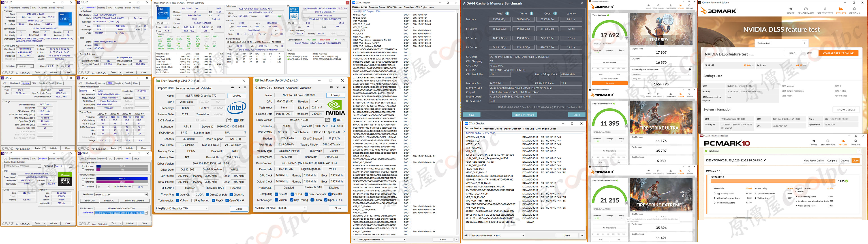Image resolution: width=868 pixels, height=244 pixels.
Task: Open Benchmarks in PCMark 10 window
Action: point(827,142)
